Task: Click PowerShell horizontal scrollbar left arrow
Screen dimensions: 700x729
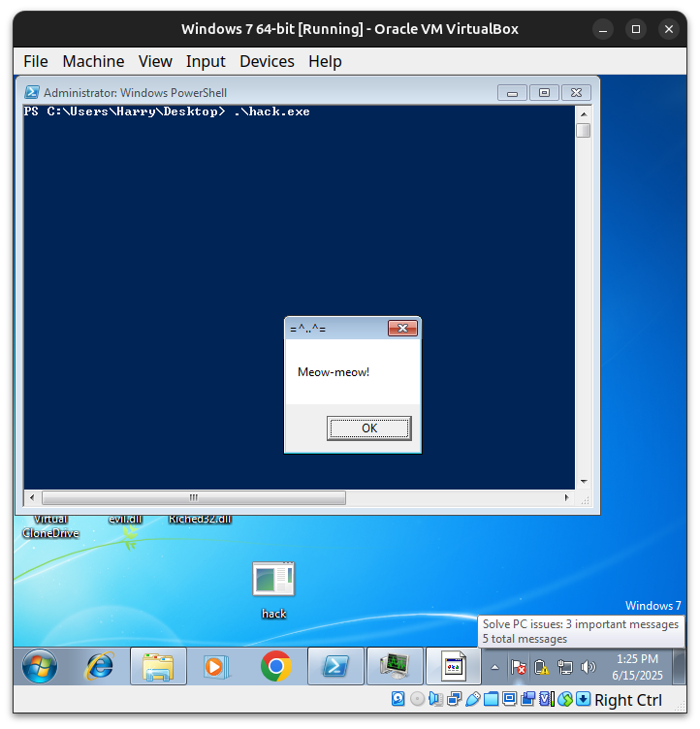Action: pyautogui.click(x=32, y=497)
